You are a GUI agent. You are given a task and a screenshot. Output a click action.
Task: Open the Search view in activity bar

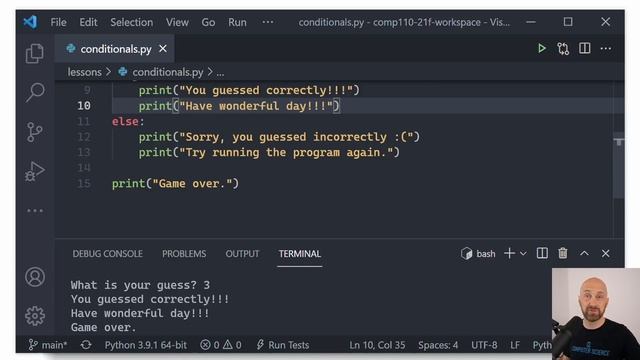35,92
